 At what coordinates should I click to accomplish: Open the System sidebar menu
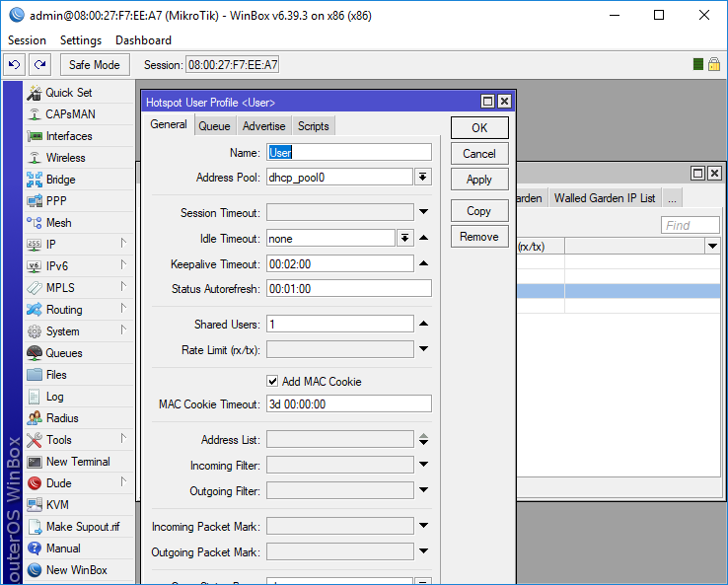(79, 331)
